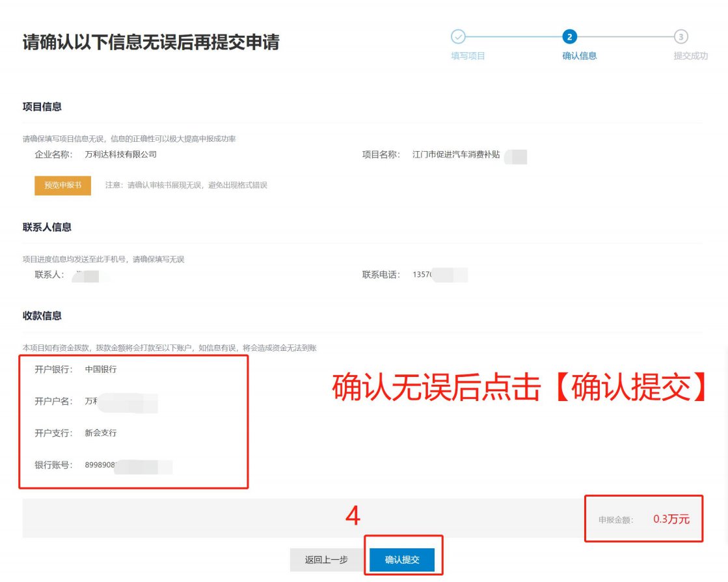Click the step 2 circle indicator
Screen dimensions: 728x582
coord(571,36)
